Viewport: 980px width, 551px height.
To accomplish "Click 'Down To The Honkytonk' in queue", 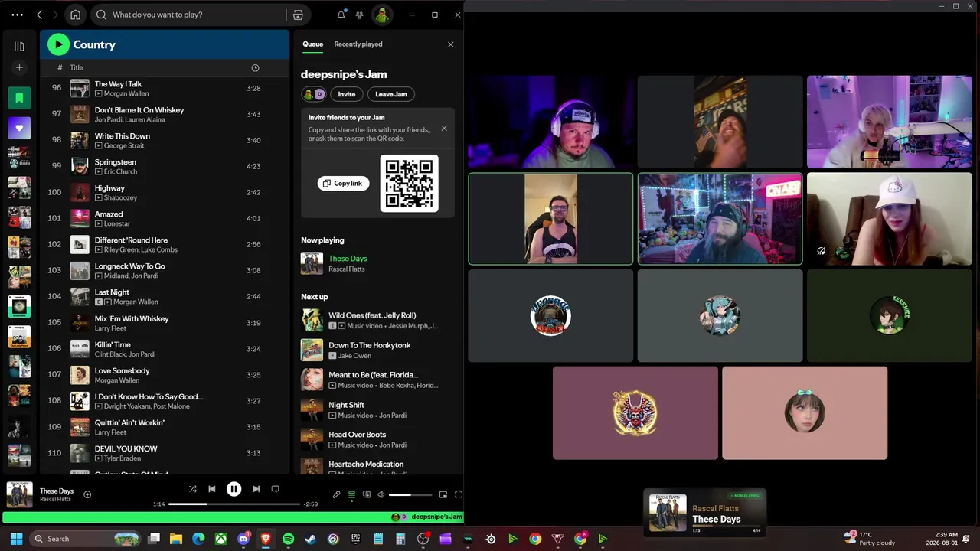I will (370, 345).
